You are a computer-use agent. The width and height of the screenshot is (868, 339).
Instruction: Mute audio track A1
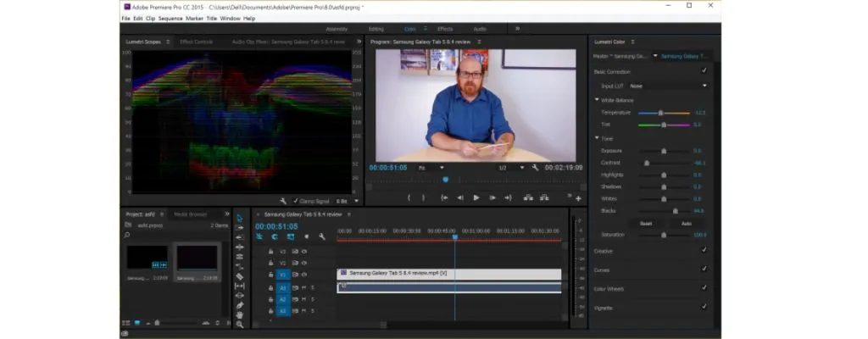point(304,288)
